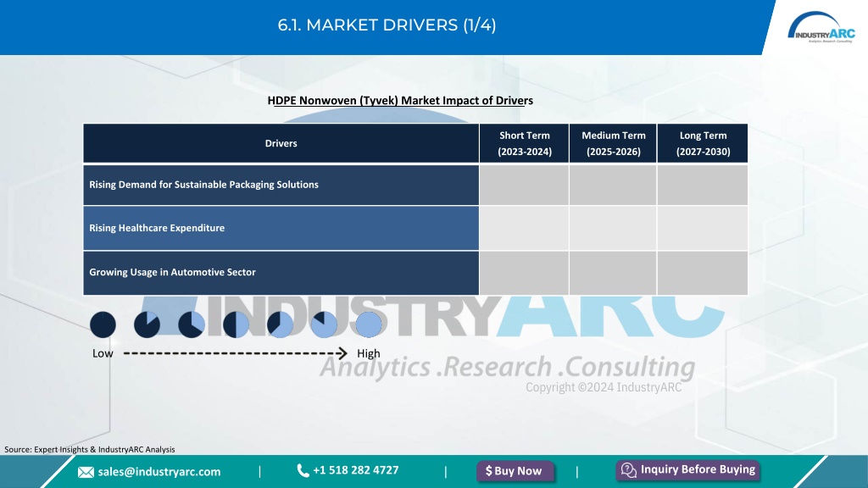Click the "Low" legend label
Viewport: 868px width, 488px height.
click(x=103, y=353)
